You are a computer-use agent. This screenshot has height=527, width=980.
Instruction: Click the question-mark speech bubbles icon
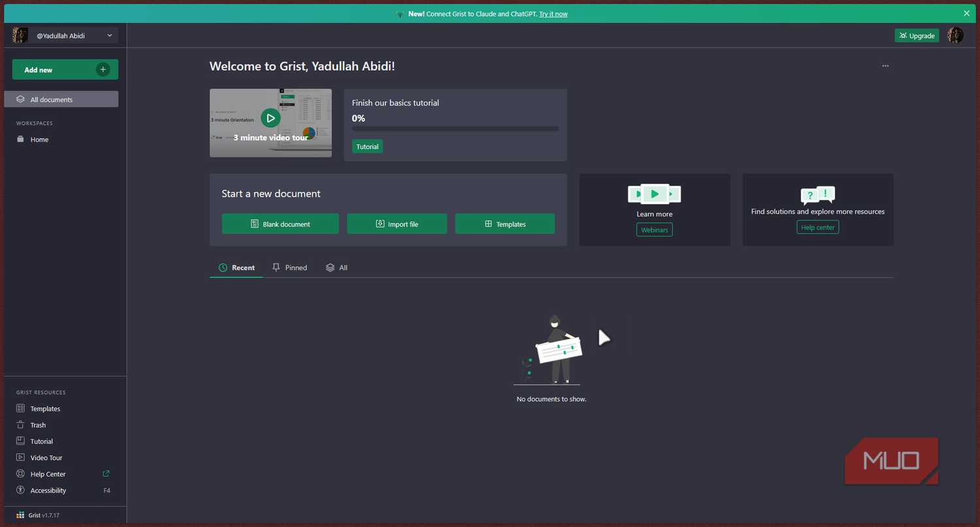coord(818,195)
